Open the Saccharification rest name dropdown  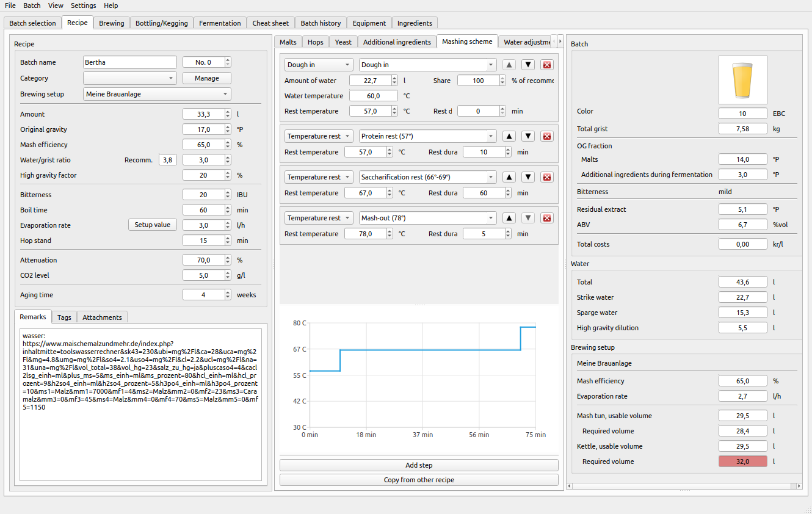tap(427, 177)
